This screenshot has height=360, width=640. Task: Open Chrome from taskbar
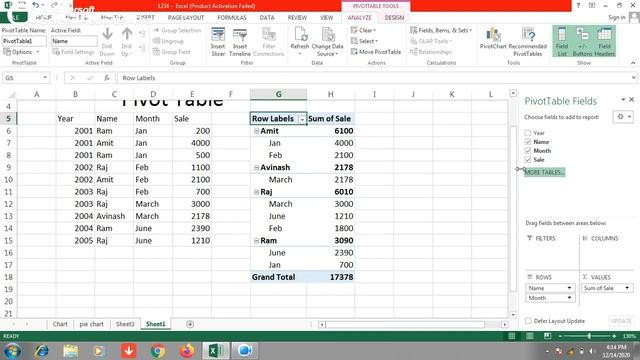pyautogui.click(x=158, y=351)
